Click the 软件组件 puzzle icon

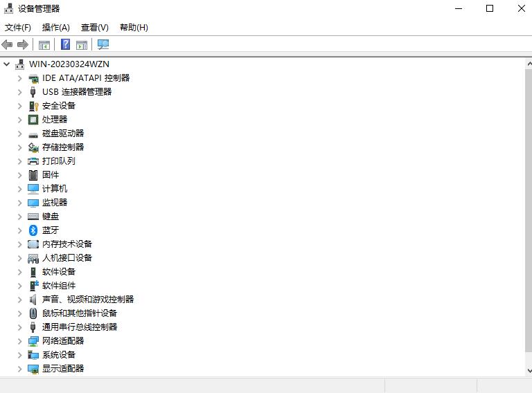pyautogui.click(x=34, y=286)
